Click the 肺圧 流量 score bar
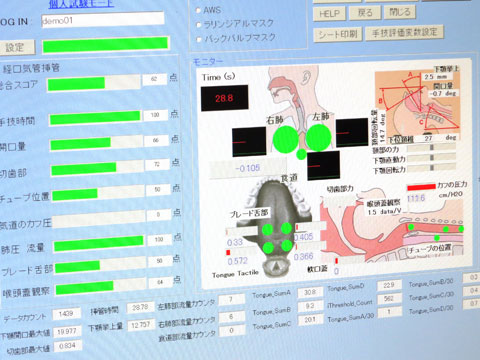The height and width of the screenshot is (360, 480). pos(100,243)
